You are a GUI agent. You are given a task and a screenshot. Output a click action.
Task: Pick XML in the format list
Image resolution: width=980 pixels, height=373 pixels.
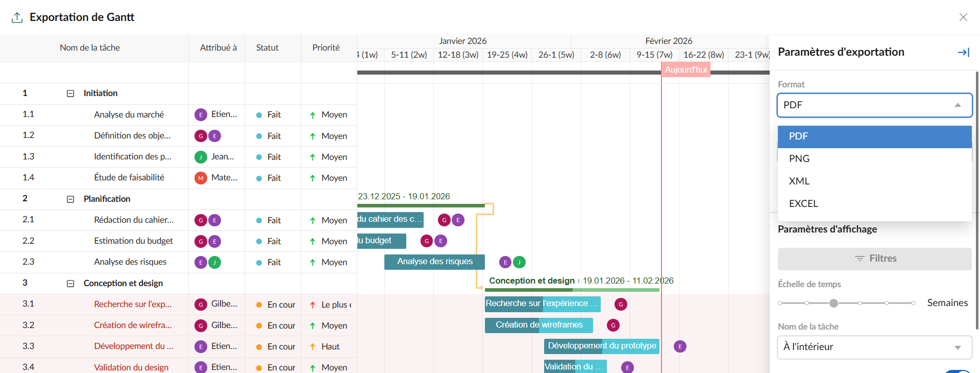[x=799, y=181]
